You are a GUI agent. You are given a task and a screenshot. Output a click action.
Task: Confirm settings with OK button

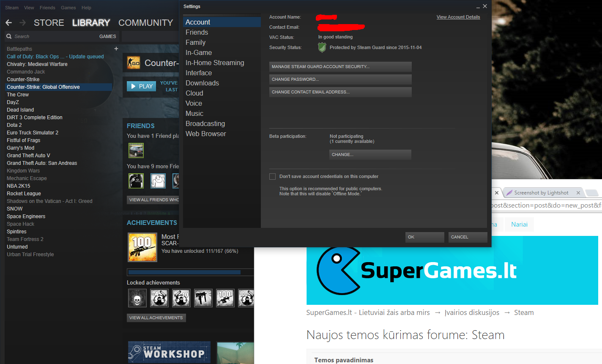(x=425, y=237)
